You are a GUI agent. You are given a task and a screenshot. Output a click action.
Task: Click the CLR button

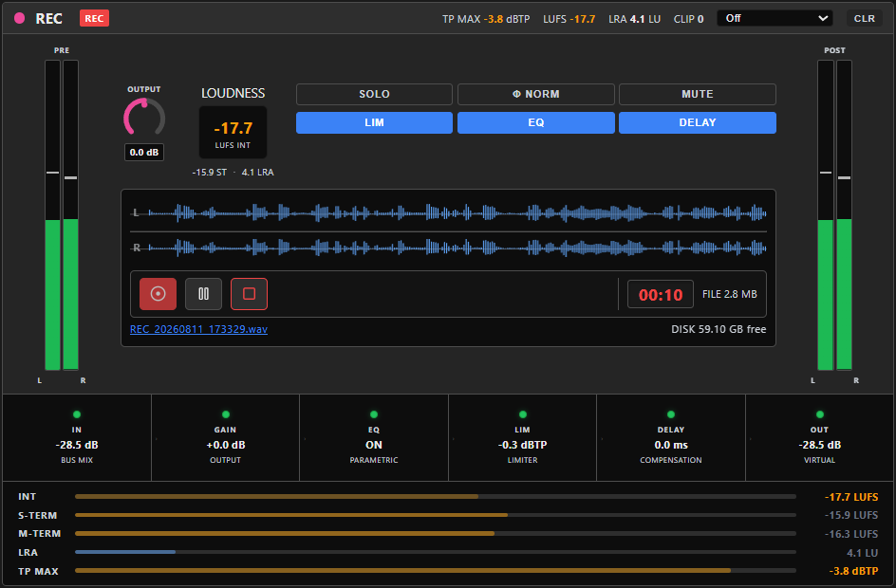[864, 18]
